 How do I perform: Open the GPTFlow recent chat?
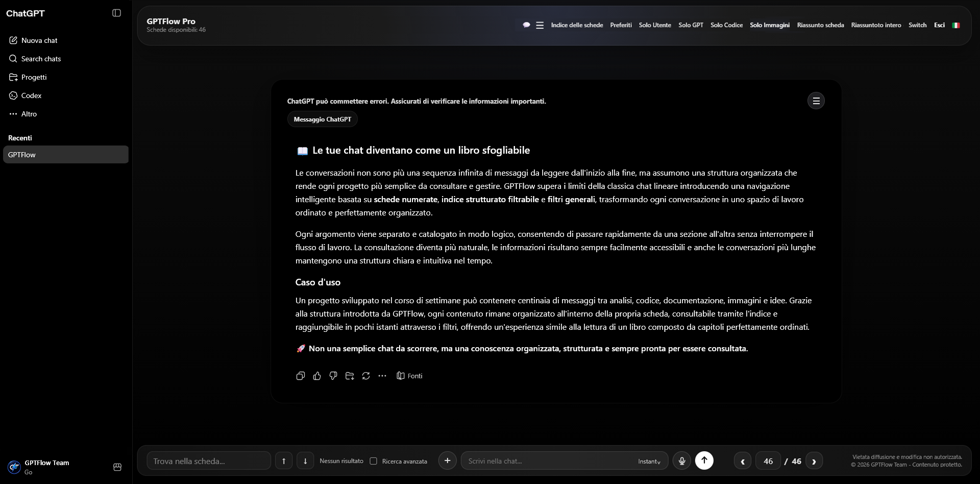pyautogui.click(x=66, y=155)
